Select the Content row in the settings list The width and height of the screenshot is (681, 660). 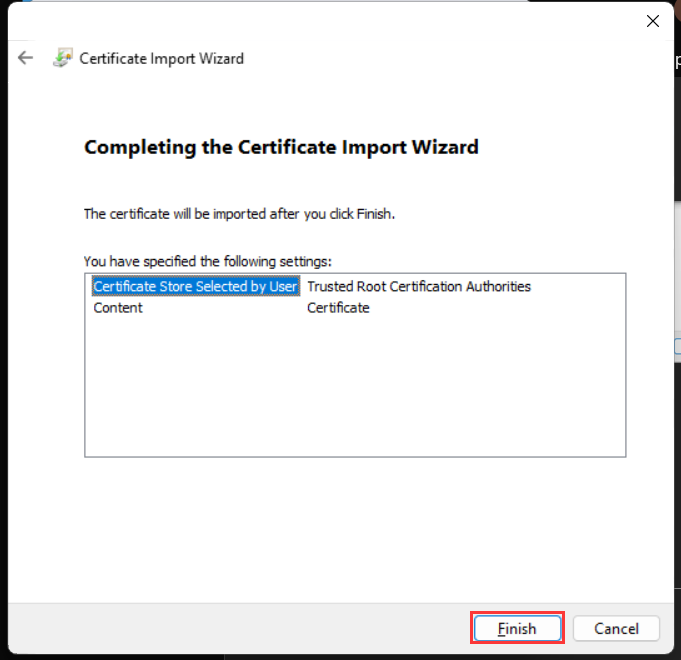pos(118,308)
